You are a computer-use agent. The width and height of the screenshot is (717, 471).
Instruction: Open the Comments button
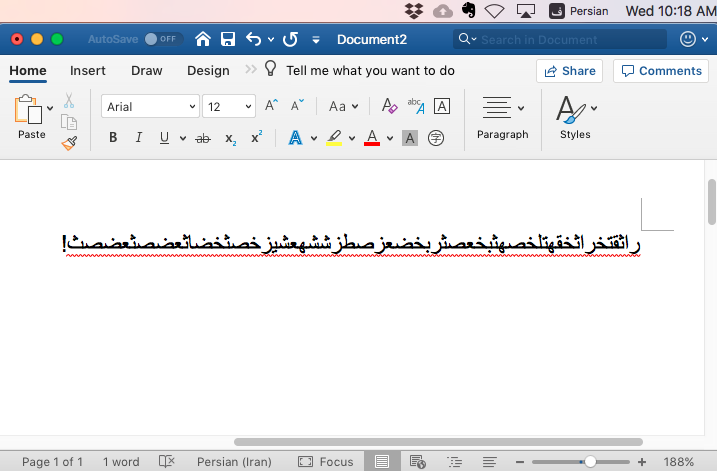pos(661,71)
